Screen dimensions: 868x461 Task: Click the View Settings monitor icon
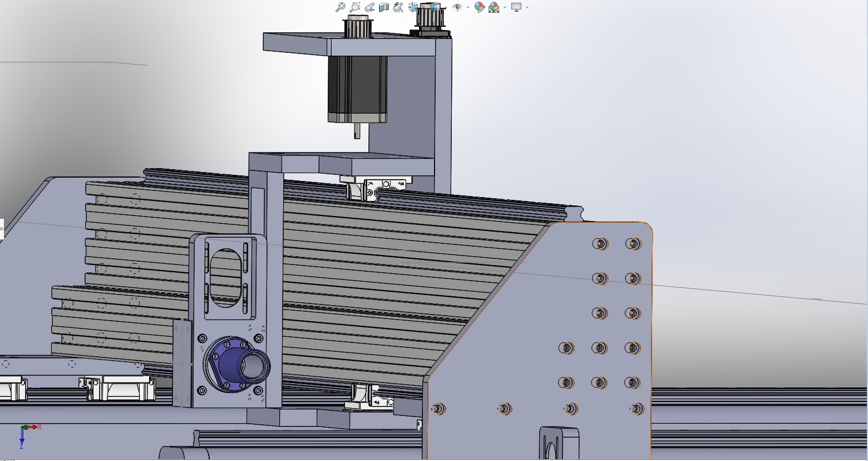coord(516,7)
